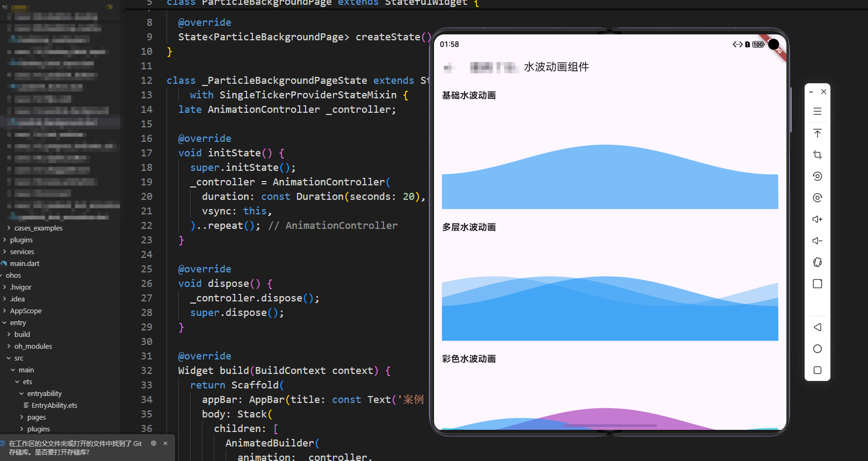Collapse the ohos folder
Image resolution: width=868 pixels, height=461 pixels.
[2, 275]
